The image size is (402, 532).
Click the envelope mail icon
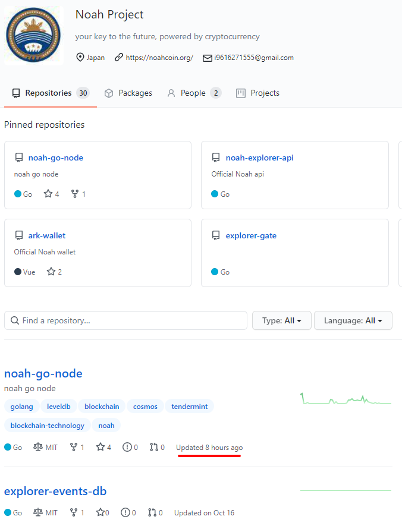pos(207,58)
